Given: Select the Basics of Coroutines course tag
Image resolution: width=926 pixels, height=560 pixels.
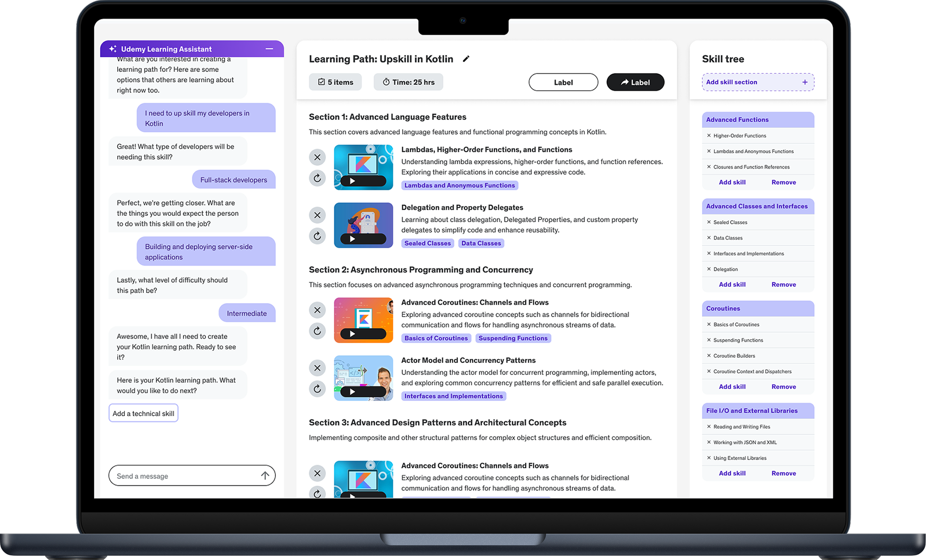Looking at the screenshot, I should pyautogui.click(x=436, y=338).
